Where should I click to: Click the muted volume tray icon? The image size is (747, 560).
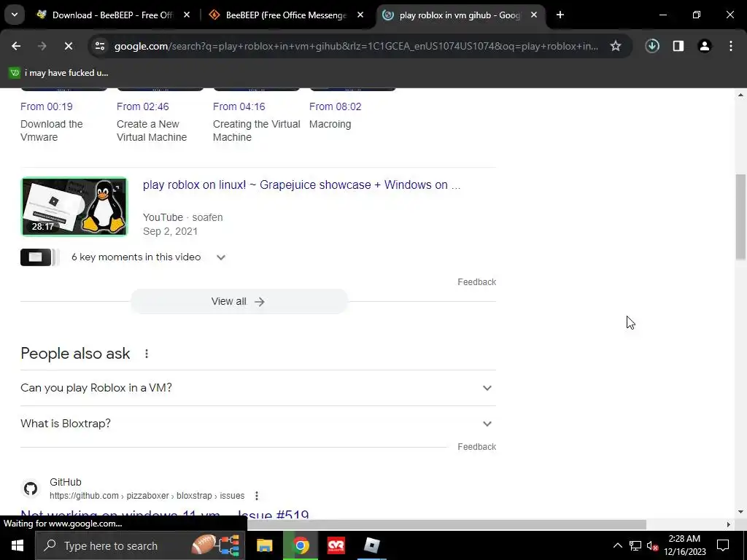point(652,545)
